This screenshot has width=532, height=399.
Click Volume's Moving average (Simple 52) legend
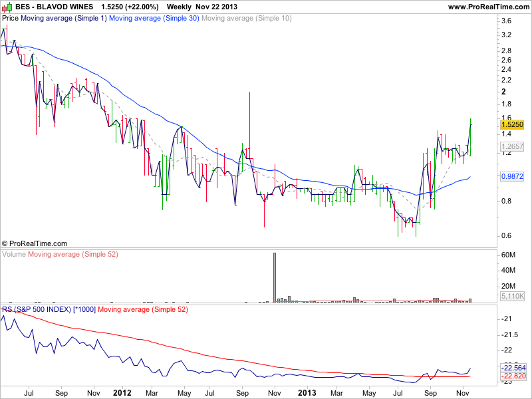coord(73,254)
